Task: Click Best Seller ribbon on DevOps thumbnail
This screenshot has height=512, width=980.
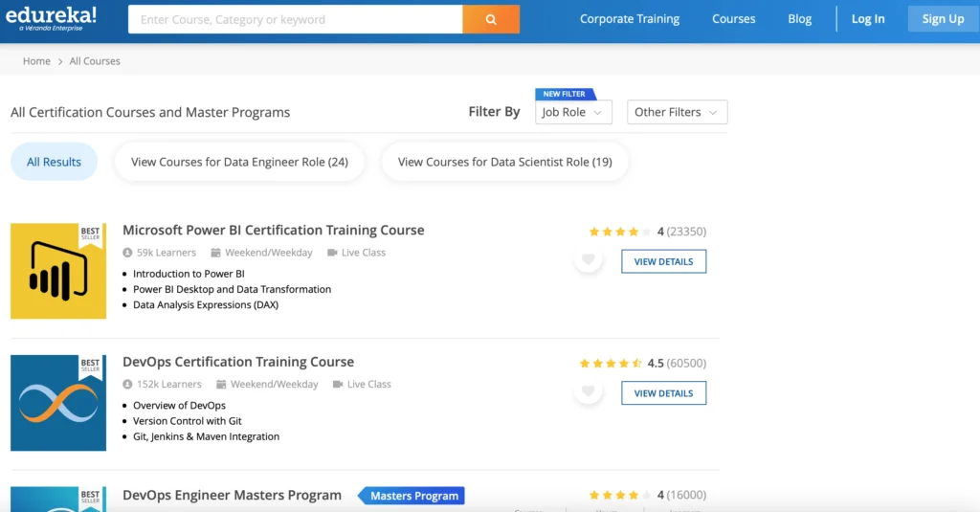Action: pos(91,367)
